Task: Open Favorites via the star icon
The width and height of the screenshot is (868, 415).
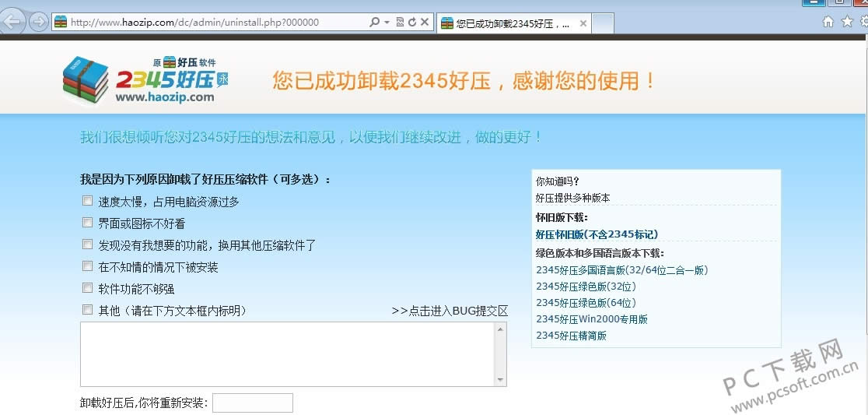Action: pos(847,22)
